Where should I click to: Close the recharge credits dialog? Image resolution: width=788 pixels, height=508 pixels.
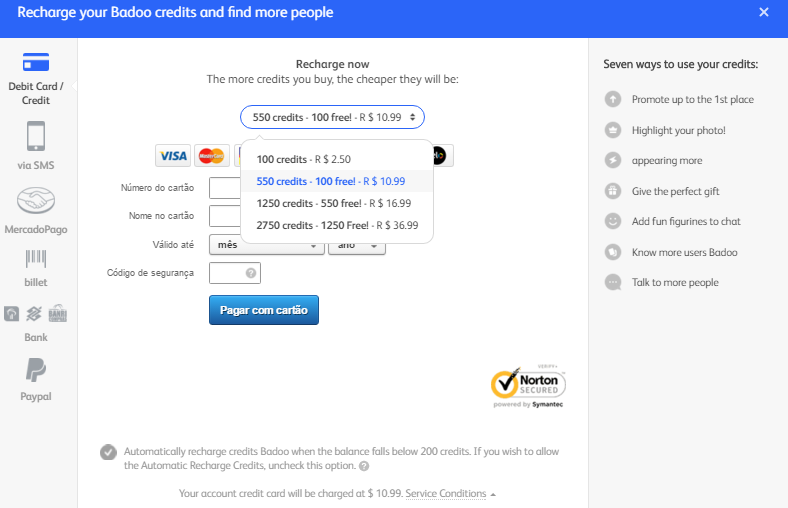coord(764,12)
